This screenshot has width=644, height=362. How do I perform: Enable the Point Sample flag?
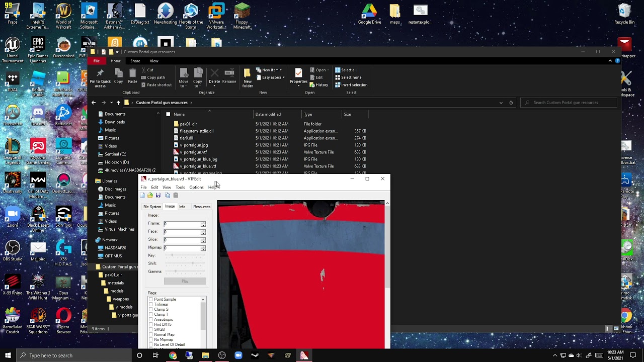(x=150, y=299)
